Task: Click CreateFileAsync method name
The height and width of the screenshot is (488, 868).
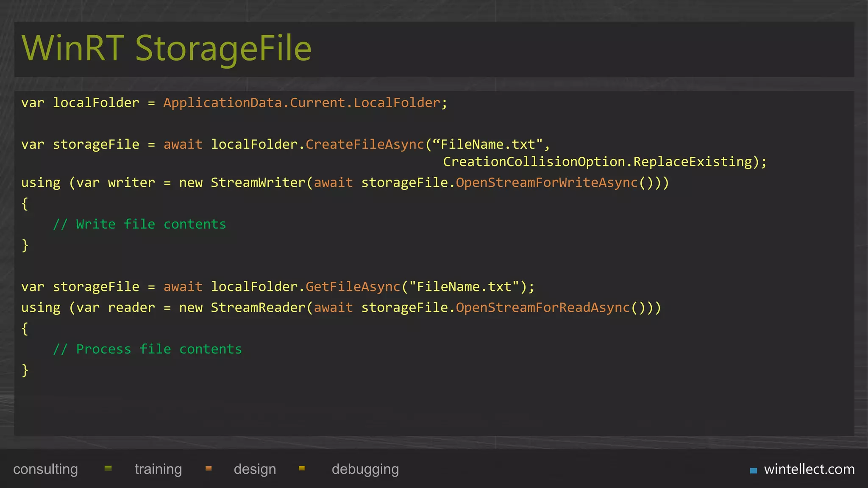Action: [364, 144]
